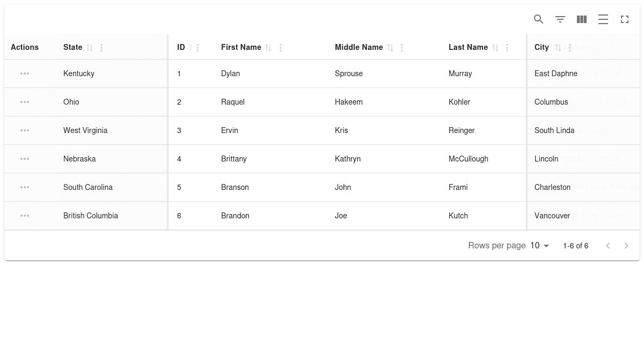Open the ID column menu
This screenshot has width=644, height=338.
(x=197, y=47)
